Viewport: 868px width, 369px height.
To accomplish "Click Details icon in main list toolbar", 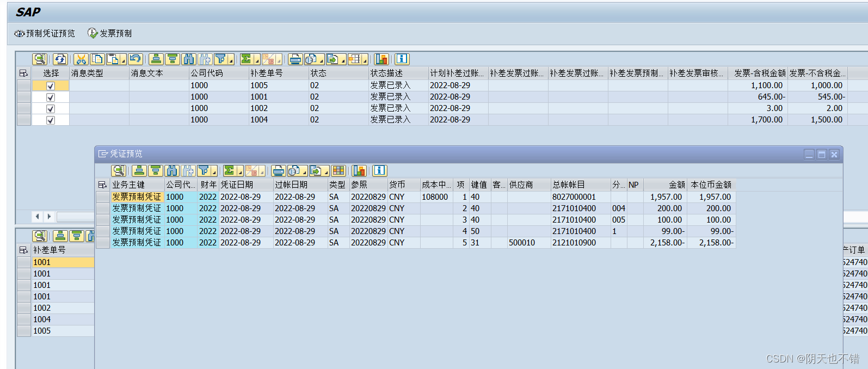I will [x=40, y=59].
